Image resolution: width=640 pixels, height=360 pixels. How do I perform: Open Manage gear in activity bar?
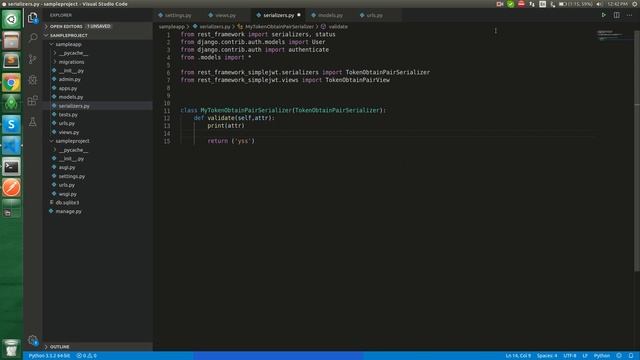33,340
